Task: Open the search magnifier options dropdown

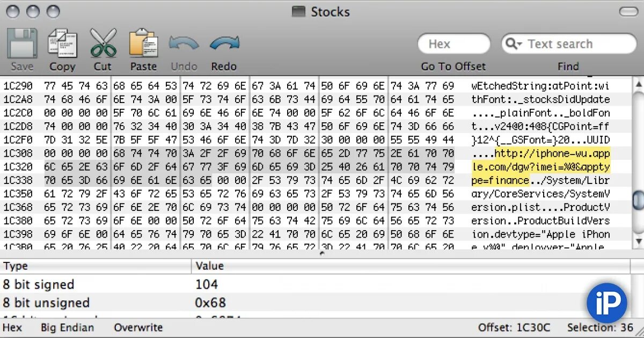Action: [514, 44]
